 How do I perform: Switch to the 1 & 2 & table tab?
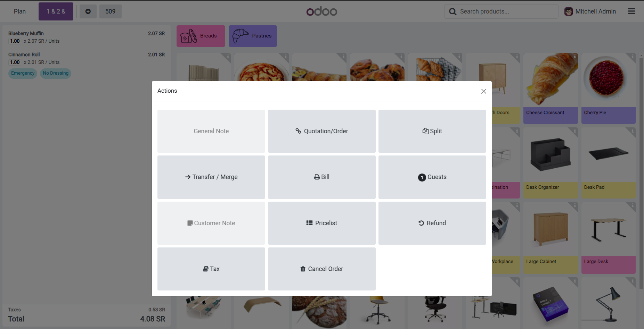coord(56,11)
